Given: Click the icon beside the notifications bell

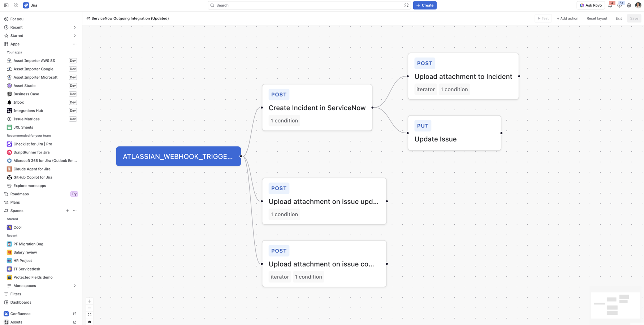Looking at the screenshot, I should click(x=619, y=5).
